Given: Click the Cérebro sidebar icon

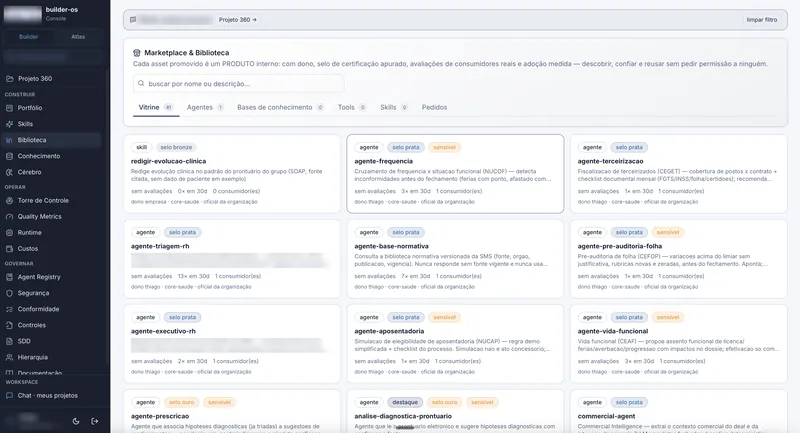Looking at the screenshot, I should click(10, 172).
